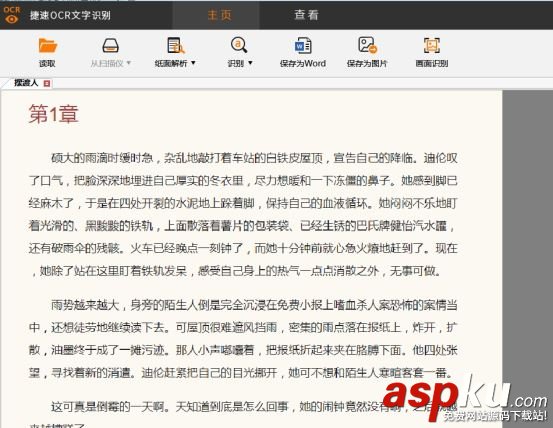The image size is (553, 428).
Task: Select the 摆渡人 document tab
Action: pos(26,83)
